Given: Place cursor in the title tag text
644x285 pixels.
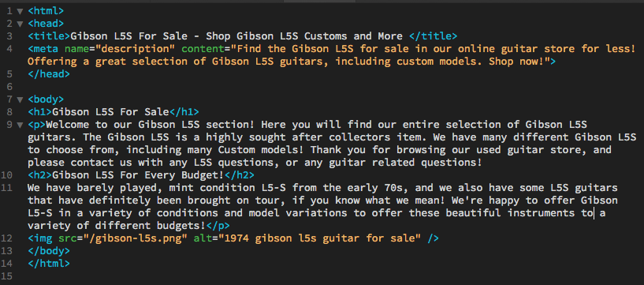Looking at the screenshot, I should pyautogui.click(x=236, y=36).
